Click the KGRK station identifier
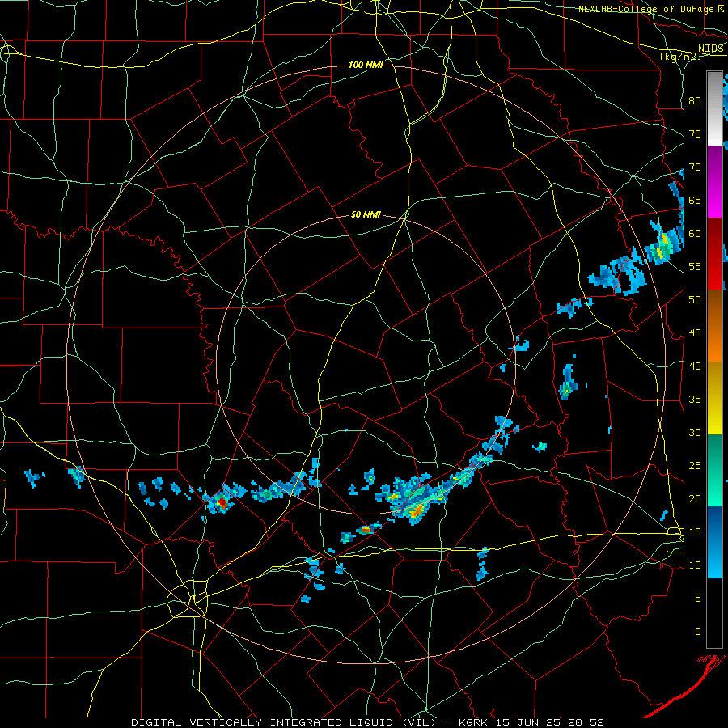Viewport: 728px width, 728px height. (x=475, y=722)
